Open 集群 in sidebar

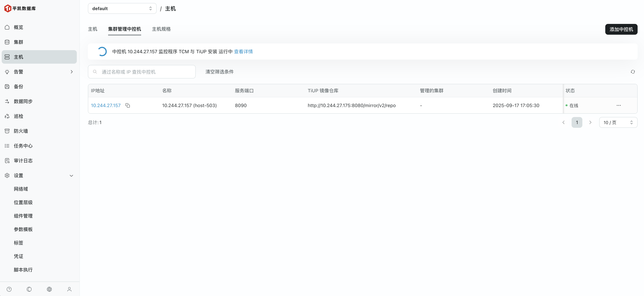click(19, 42)
